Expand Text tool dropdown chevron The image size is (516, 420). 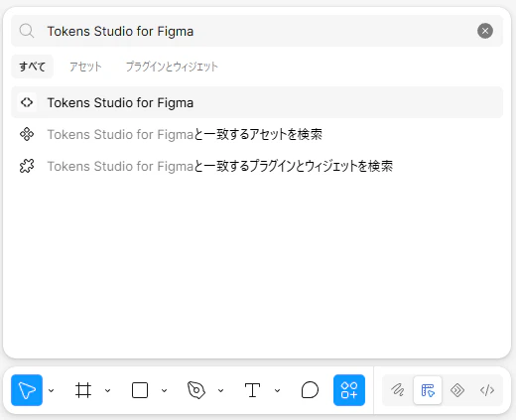point(277,390)
